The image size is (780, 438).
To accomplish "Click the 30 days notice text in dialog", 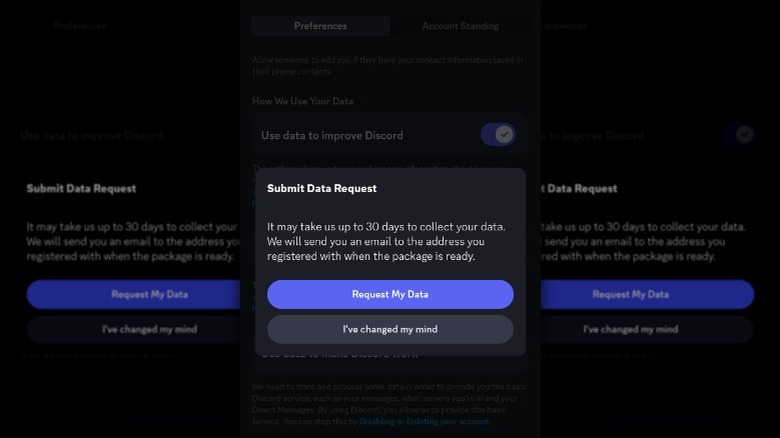I will coord(388,241).
